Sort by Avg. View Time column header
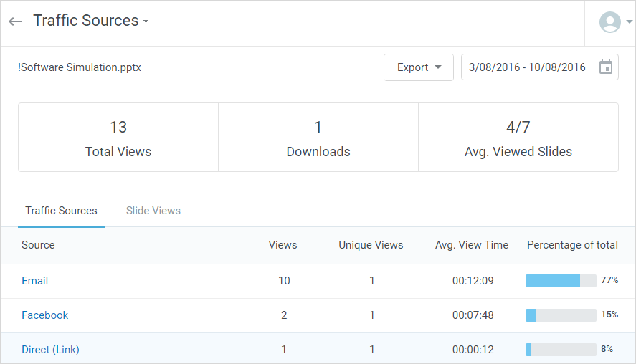Image resolution: width=636 pixels, height=364 pixels. [472, 245]
